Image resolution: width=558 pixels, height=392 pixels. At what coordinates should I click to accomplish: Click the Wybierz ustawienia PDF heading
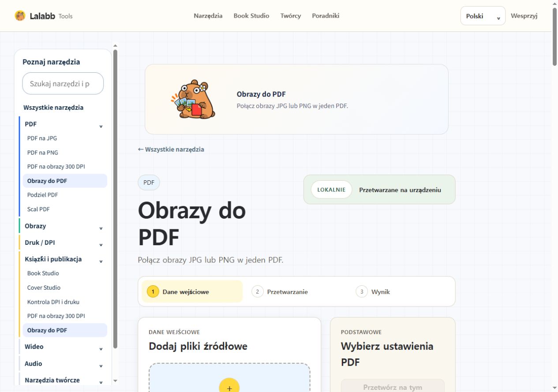[x=387, y=355]
